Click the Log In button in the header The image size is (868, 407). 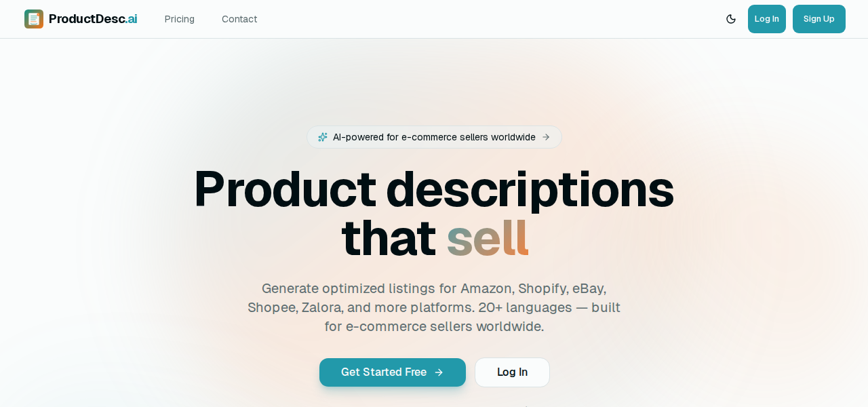767,18
